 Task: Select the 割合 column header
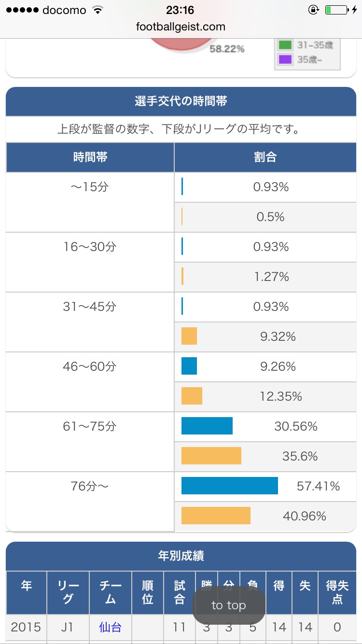[265, 157]
